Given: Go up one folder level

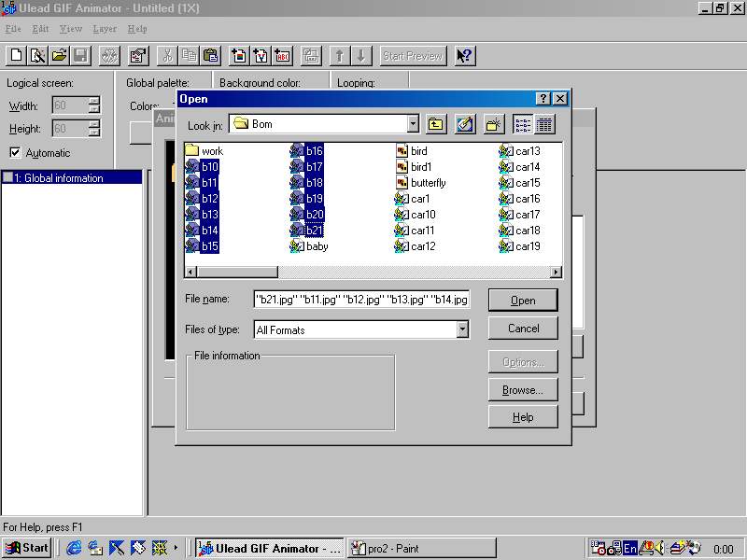Looking at the screenshot, I should [x=436, y=124].
